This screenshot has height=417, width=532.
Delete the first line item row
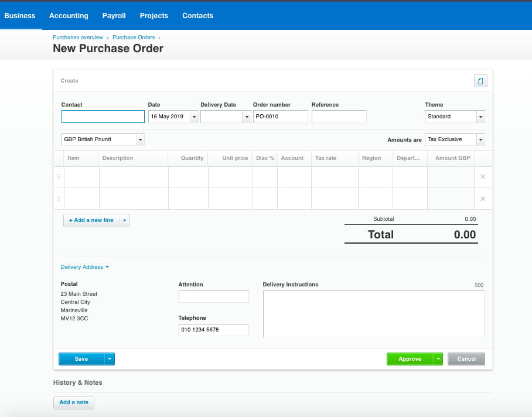point(483,177)
